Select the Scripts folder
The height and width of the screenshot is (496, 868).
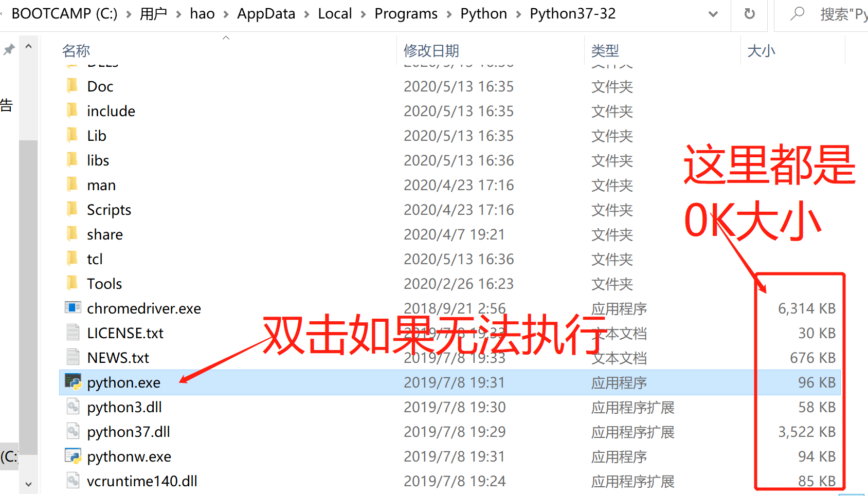coord(109,209)
